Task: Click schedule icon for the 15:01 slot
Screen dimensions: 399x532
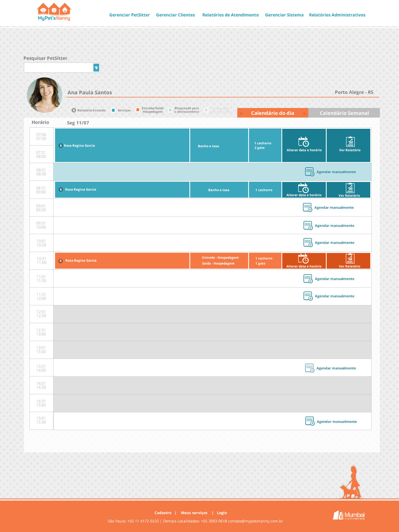Action: pos(310,421)
